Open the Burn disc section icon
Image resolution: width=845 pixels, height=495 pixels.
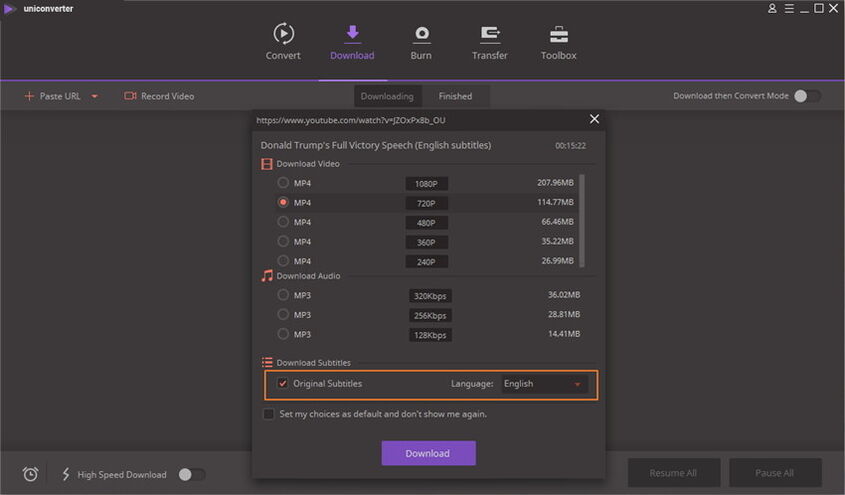pyautogui.click(x=421, y=34)
